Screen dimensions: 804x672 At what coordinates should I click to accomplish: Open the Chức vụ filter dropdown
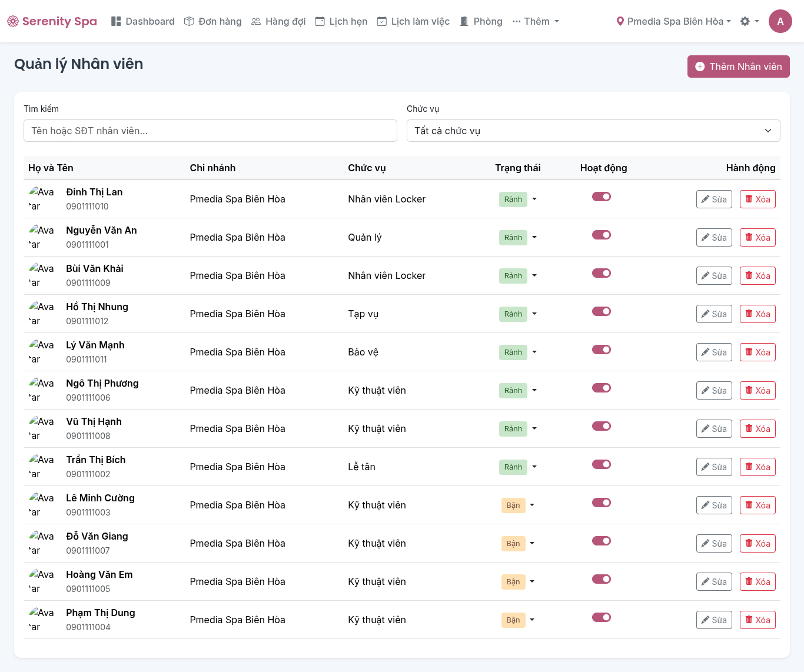593,131
